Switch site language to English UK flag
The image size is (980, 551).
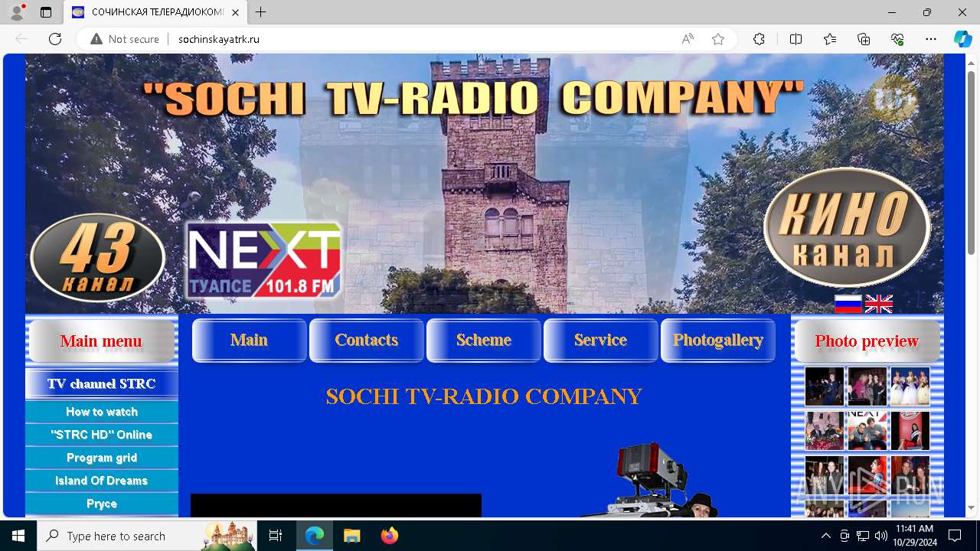tap(878, 304)
